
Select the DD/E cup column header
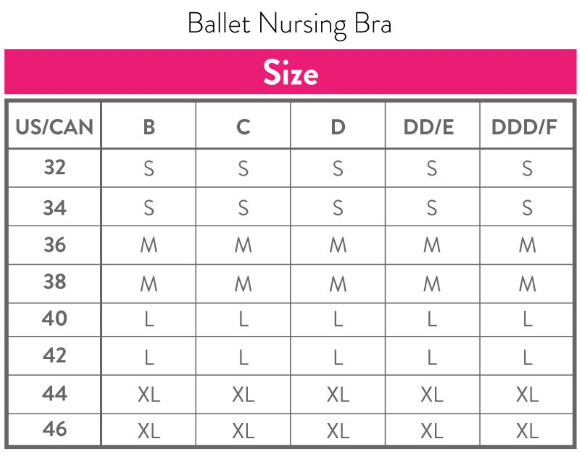click(429, 127)
